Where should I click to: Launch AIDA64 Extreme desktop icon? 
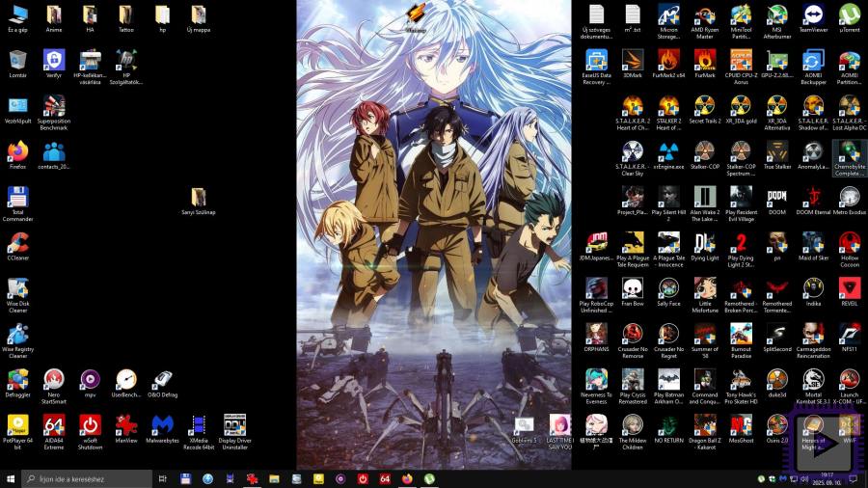click(54, 433)
